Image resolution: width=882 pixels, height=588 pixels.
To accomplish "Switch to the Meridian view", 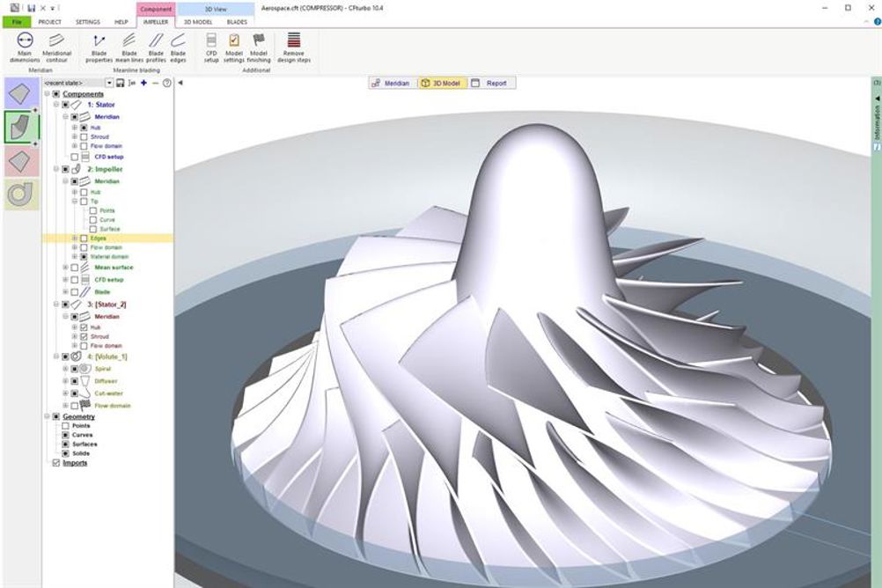I will (x=392, y=84).
